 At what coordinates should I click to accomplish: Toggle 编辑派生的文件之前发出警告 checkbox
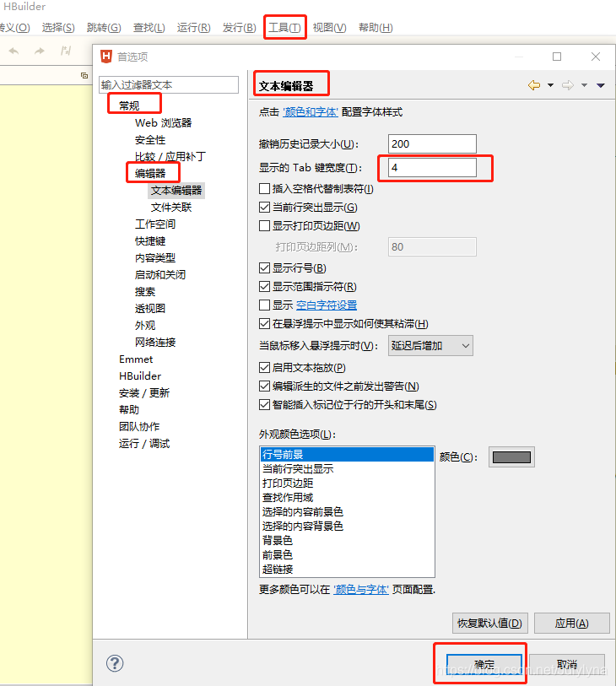click(x=264, y=386)
